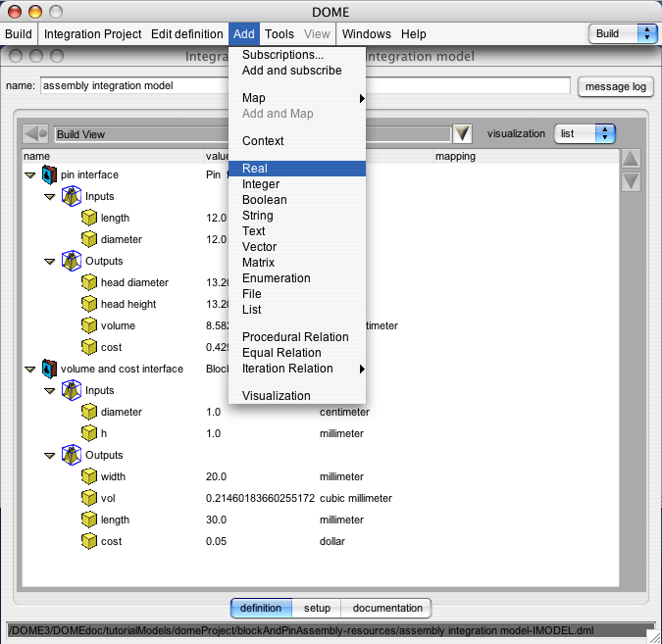Click the cube icon for volume parameter
The image size is (662, 644).
pos(89,325)
